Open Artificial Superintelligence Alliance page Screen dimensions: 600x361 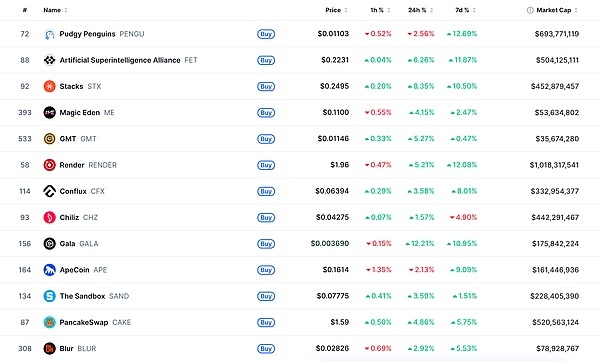(x=128, y=60)
